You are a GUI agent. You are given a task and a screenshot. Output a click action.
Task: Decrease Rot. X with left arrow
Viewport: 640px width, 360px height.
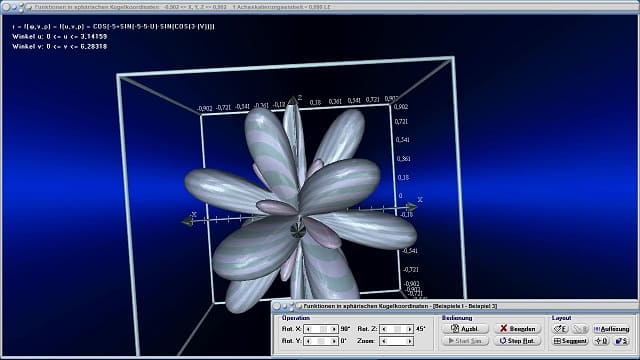pos(308,329)
